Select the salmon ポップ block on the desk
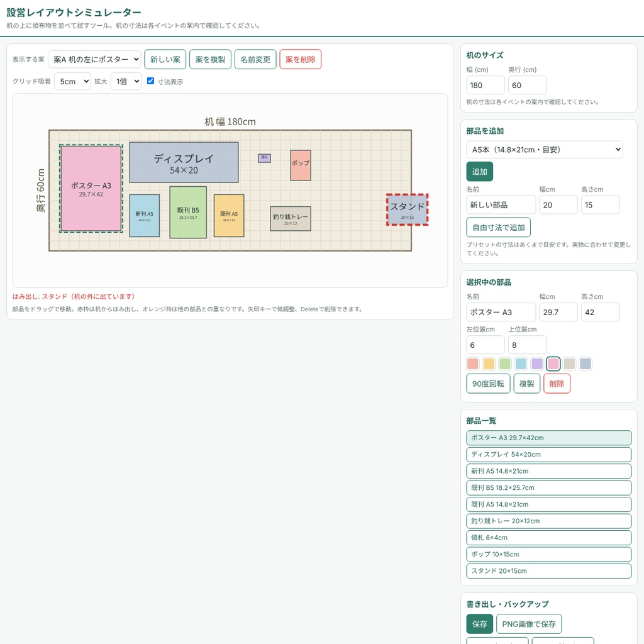Image resolution: width=644 pixels, height=644 pixels. [300, 165]
